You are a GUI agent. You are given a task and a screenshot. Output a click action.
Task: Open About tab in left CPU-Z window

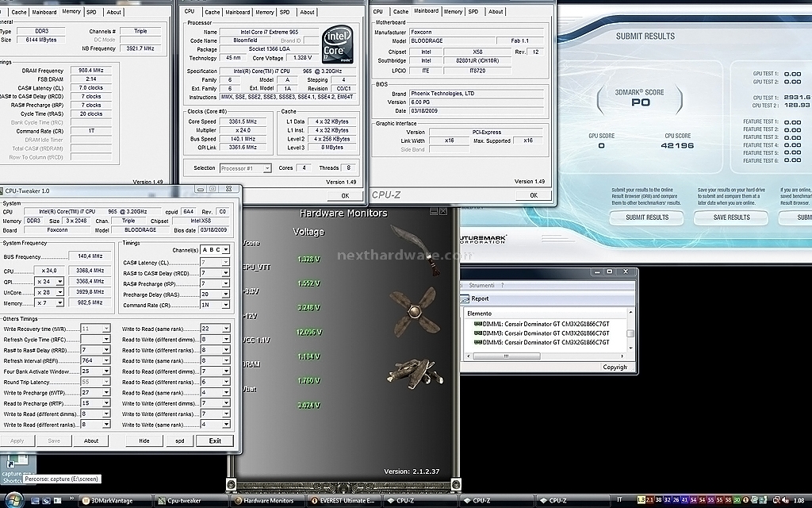pyautogui.click(x=114, y=12)
